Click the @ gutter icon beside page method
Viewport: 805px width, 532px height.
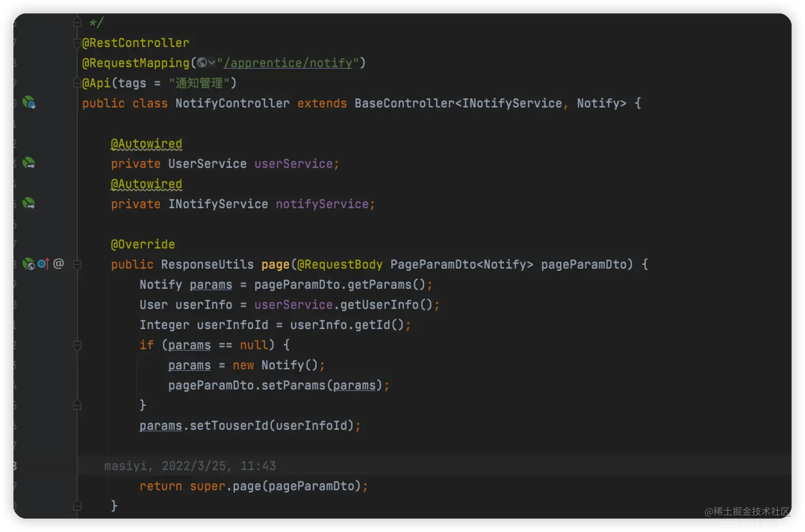59,263
